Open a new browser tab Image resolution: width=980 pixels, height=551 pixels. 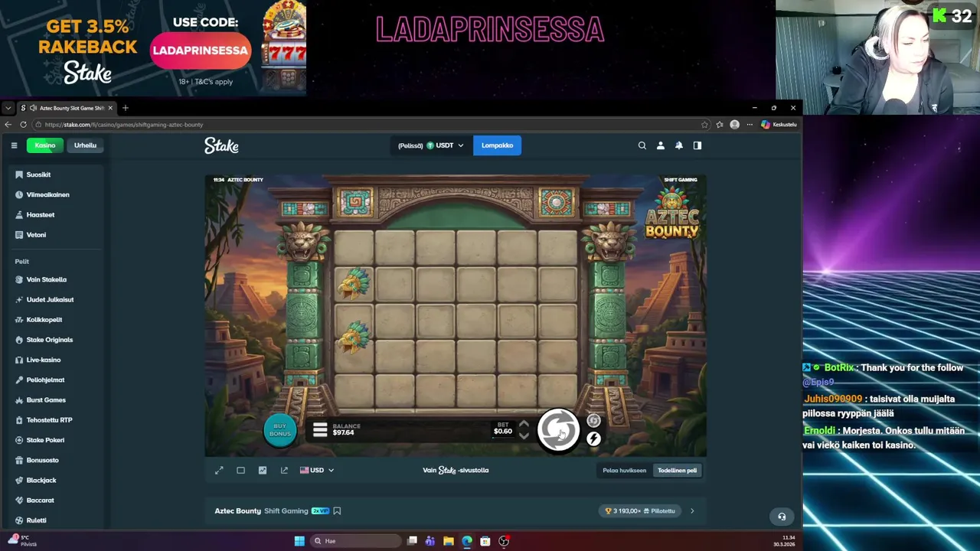(x=126, y=108)
